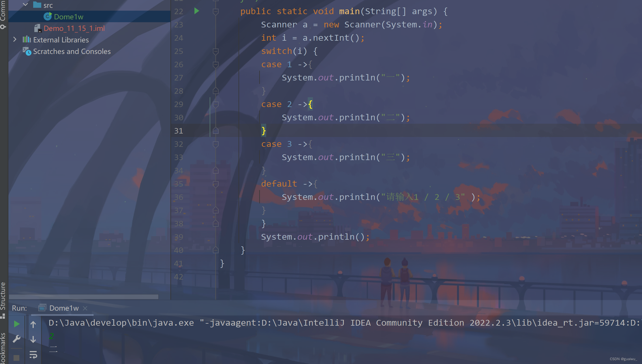Click line number 27 in gutter
Viewport: 642px width, 364px height.
pyautogui.click(x=179, y=78)
